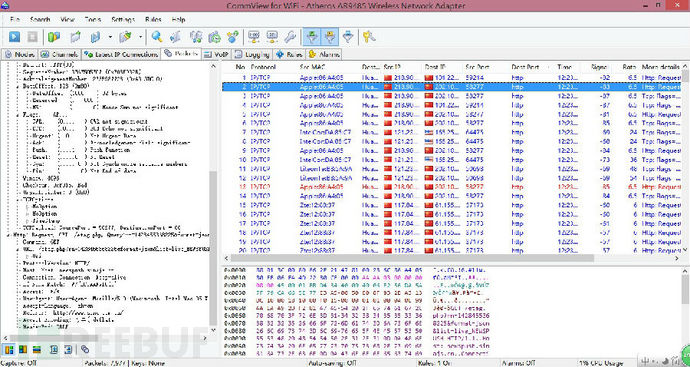Open the Tools menu
Screen dimensions: 690x367
[93, 20]
